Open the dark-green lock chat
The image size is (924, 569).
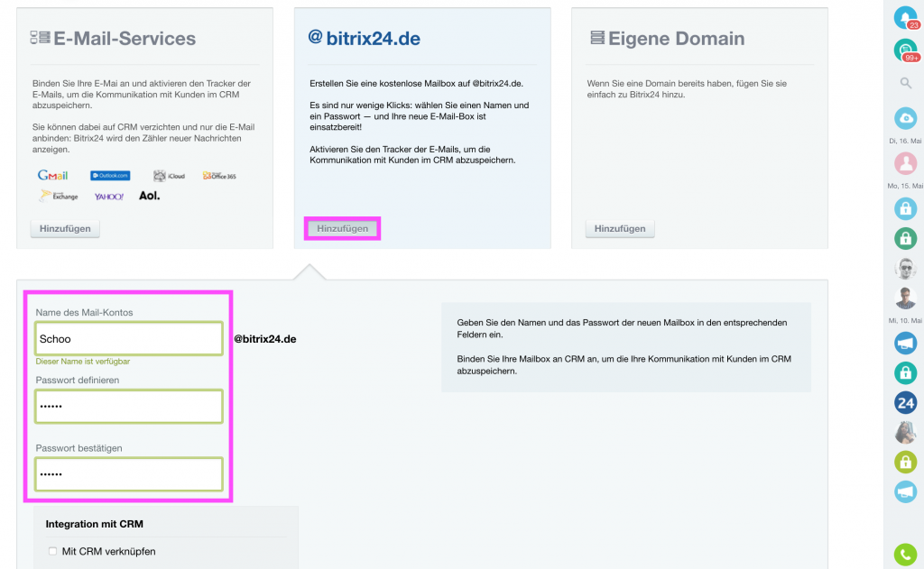tap(906, 238)
